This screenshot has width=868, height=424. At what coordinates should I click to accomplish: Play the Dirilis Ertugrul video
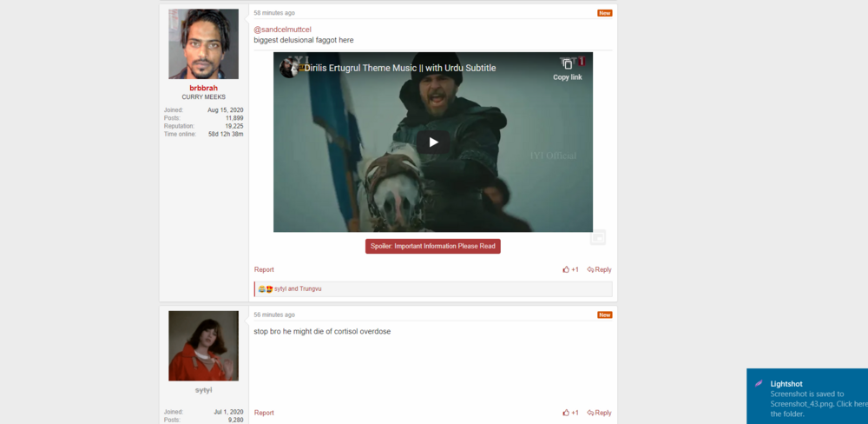click(433, 142)
